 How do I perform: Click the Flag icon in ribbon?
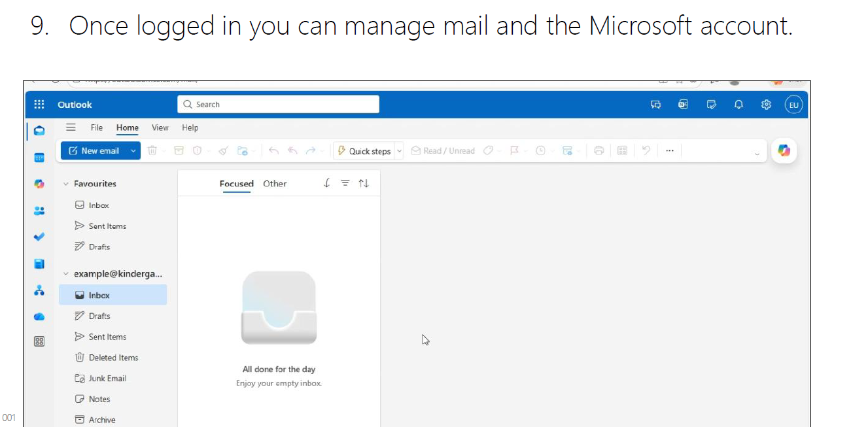click(x=514, y=150)
